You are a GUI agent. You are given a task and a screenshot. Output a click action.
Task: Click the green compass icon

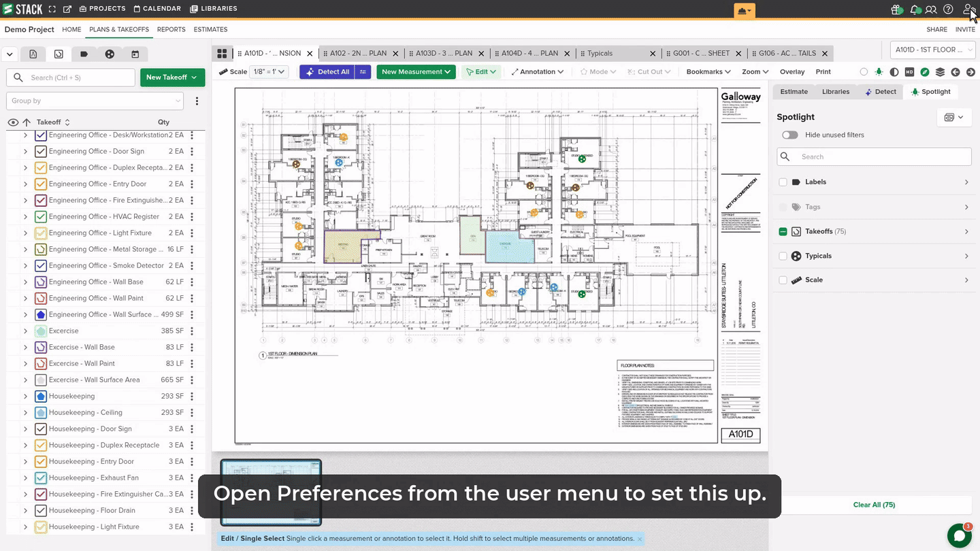925,72
